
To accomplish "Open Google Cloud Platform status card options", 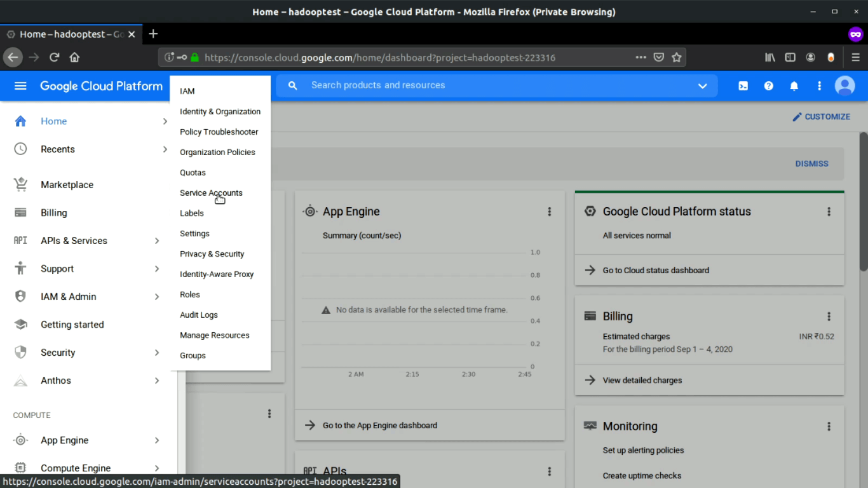I will 829,212.
